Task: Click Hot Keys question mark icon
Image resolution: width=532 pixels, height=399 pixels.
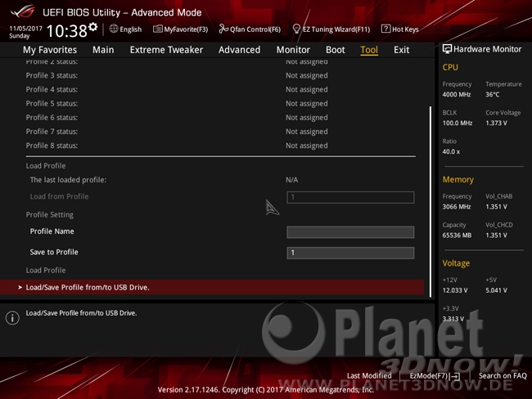Action: tap(385, 29)
